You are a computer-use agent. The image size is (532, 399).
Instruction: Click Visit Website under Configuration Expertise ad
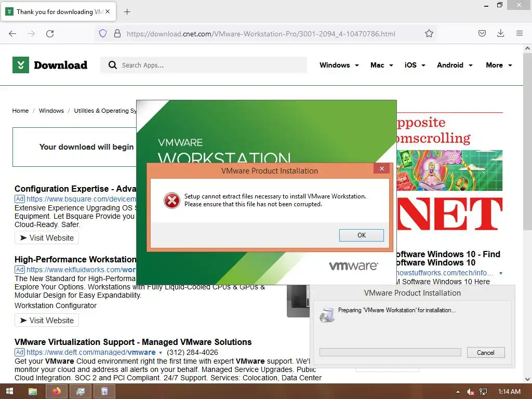point(47,238)
